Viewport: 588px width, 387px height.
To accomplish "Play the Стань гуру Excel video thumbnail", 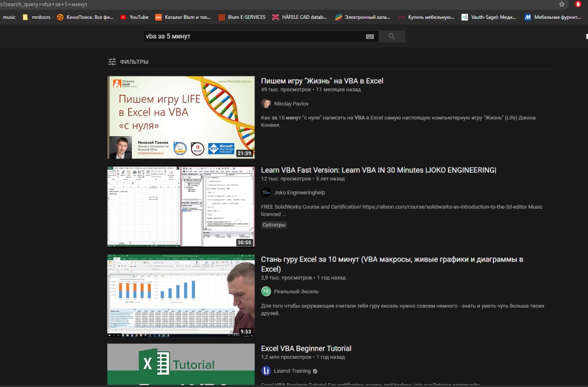I will coord(181,296).
